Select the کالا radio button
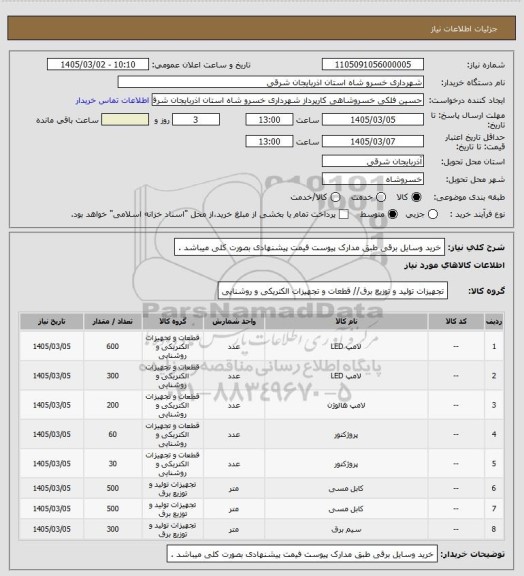 click(x=416, y=197)
